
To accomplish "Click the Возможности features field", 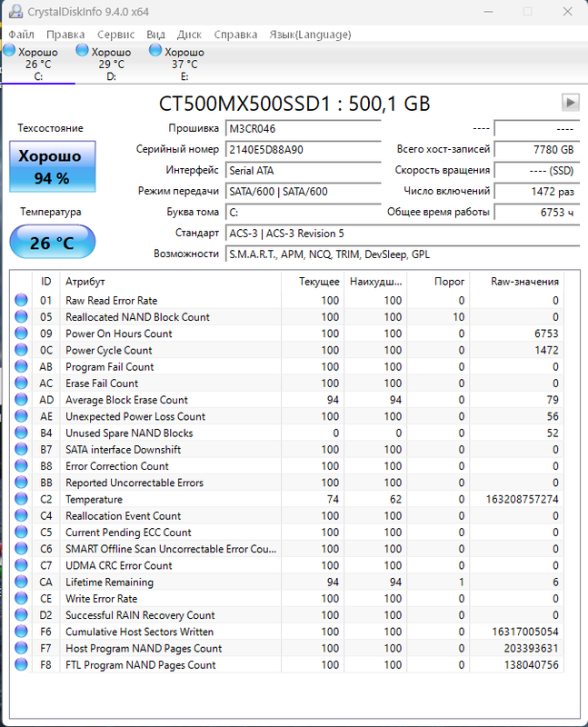I will [x=402, y=254].
